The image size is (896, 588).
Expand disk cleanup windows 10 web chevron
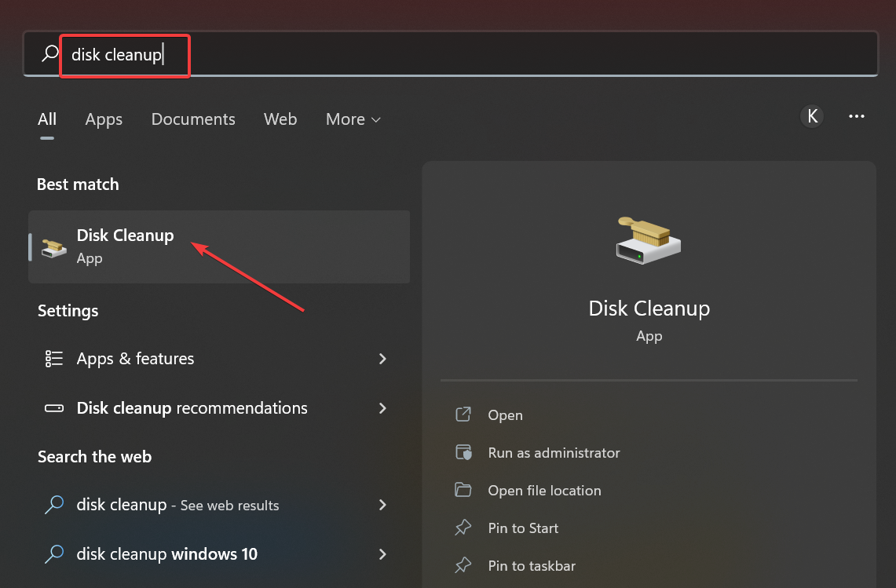pyautogui.click(x=383, y=554)
